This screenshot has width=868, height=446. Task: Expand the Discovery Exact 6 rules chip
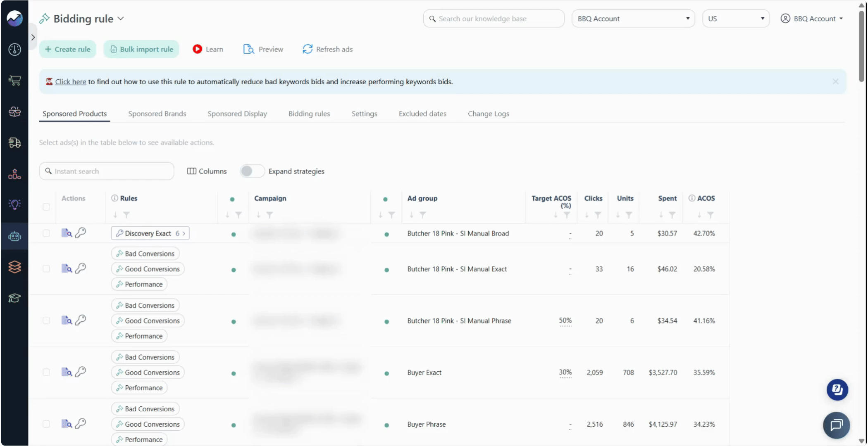[x=150, y=233]
